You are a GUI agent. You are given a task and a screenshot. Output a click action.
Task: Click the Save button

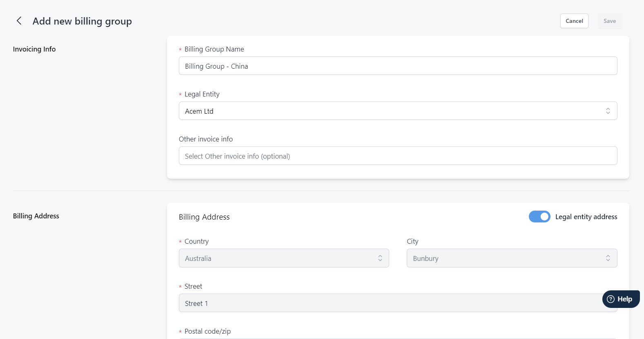(x=610, y=21)
